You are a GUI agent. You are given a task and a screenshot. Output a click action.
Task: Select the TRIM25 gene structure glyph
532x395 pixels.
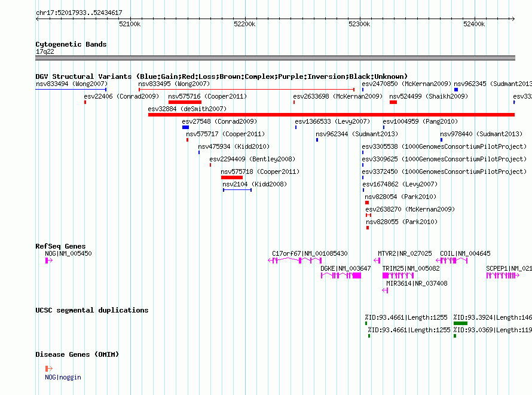(x=398, y=275)
